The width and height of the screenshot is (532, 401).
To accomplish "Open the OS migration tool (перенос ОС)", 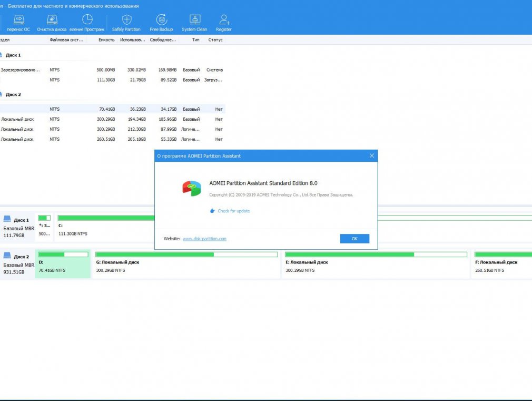I will tap(18, 23).
